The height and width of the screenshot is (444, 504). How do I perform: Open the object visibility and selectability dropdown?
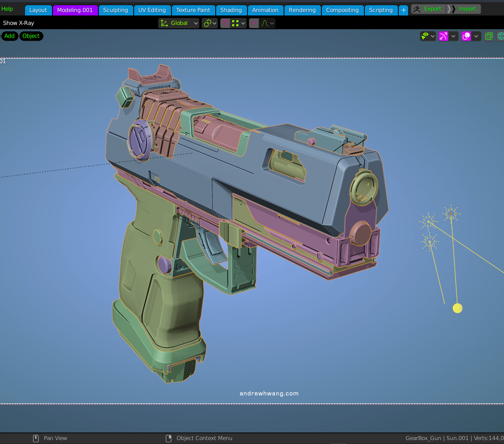[428, 36]
